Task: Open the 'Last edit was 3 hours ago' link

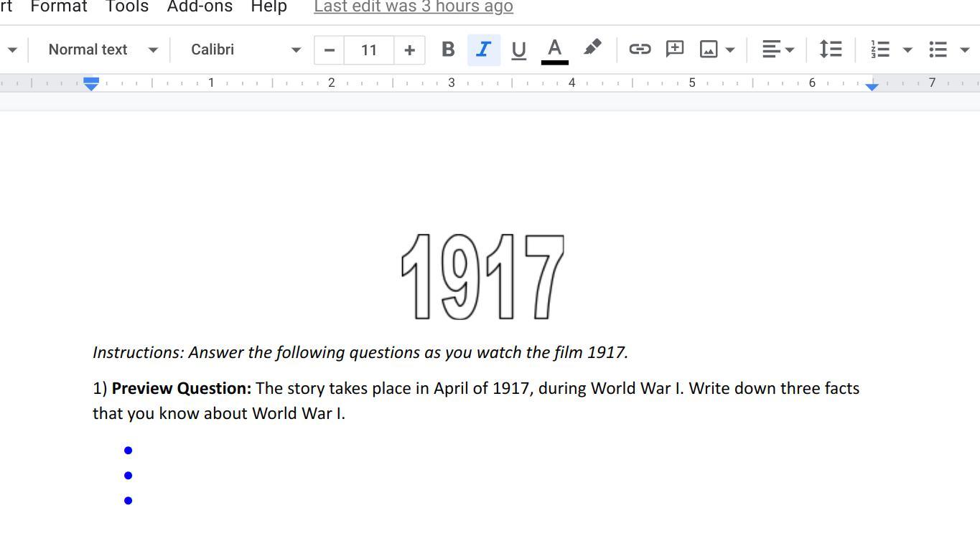Action: (414, 7)
